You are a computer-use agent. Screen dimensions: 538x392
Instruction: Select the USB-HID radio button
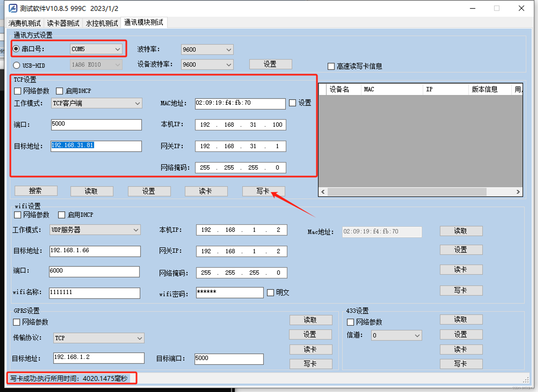16,65
